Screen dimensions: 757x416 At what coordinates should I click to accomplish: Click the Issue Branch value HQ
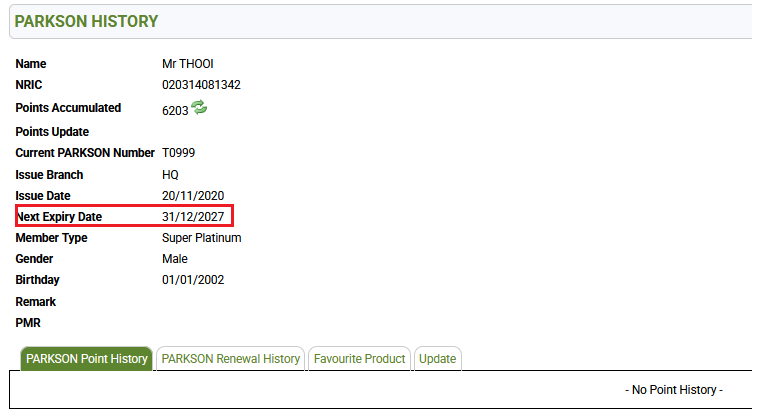point(170,175)
